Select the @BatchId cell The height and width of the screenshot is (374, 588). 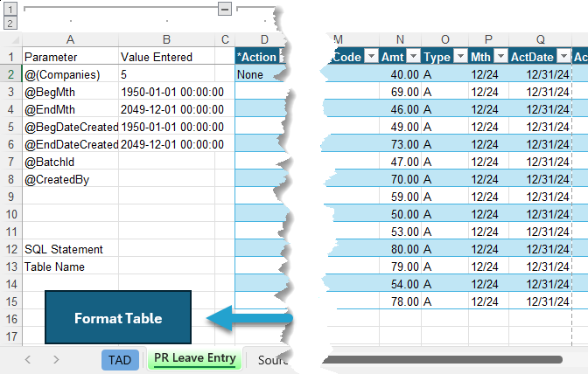coord(71,163)
